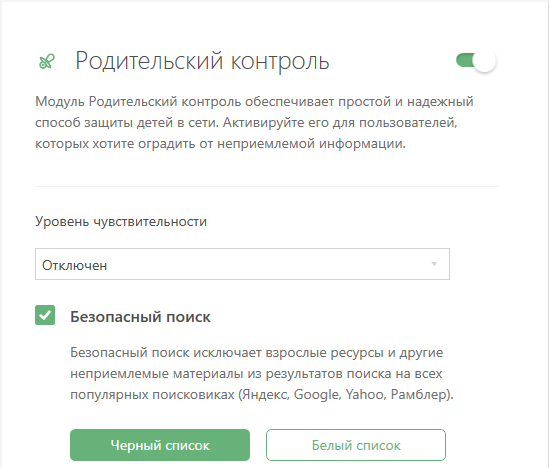549x468 pixels.
Task: Turn off the Родительский контроль switch
Action: coord(476,61)
